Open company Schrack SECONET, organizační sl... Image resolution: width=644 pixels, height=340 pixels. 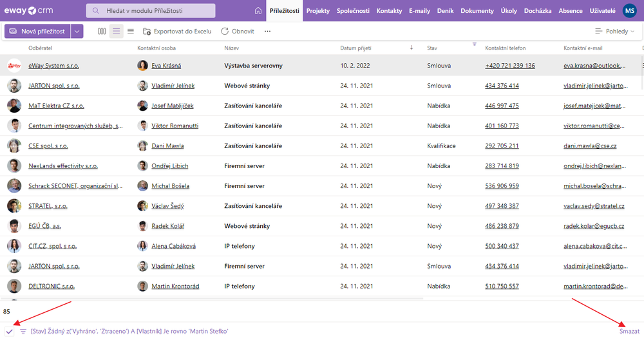(75, 186)
